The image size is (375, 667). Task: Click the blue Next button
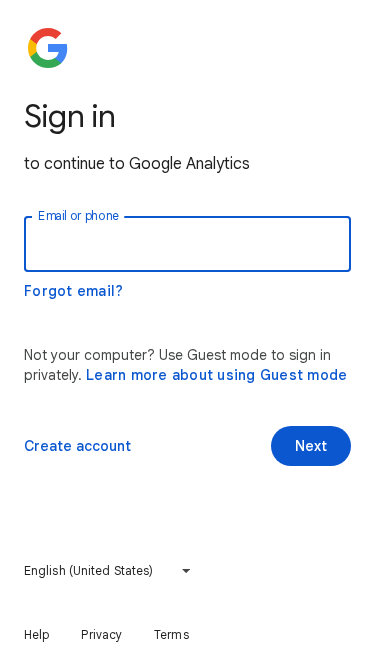[311, 446]
